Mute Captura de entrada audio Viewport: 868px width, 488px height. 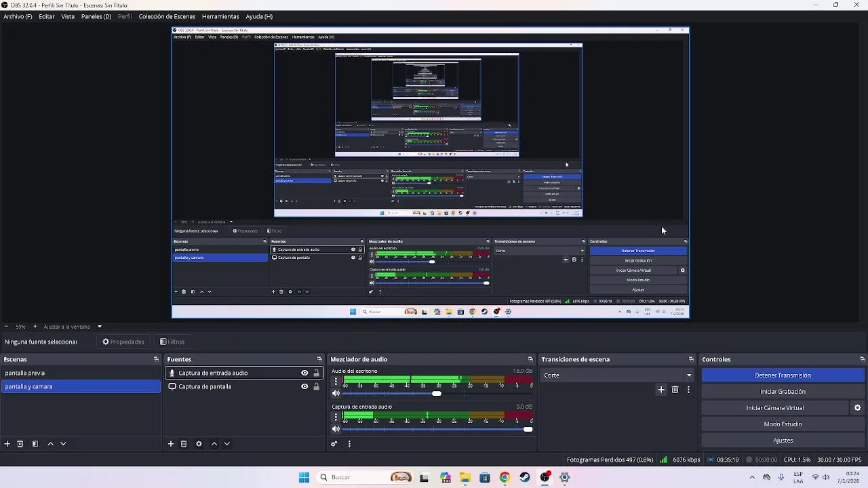(x=336, y=429)
